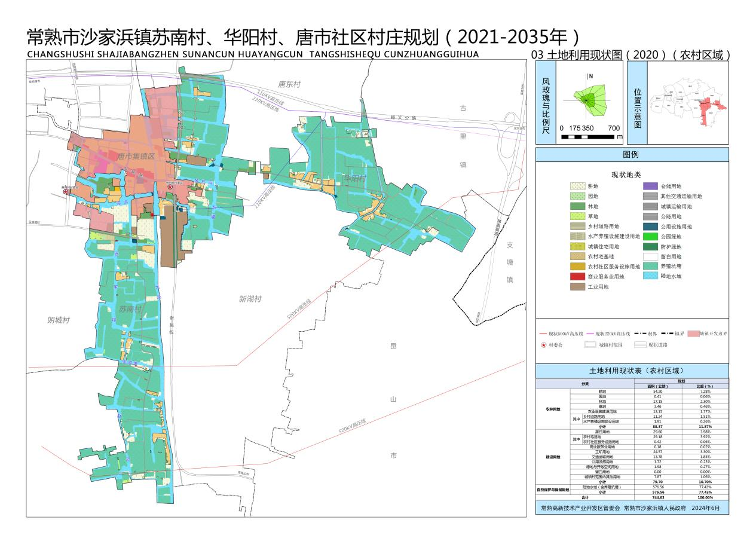This screenshot has width=756, height=535.
Task: Click the 唐市集镇区 label on map
Action: click(x=136, y=156)
